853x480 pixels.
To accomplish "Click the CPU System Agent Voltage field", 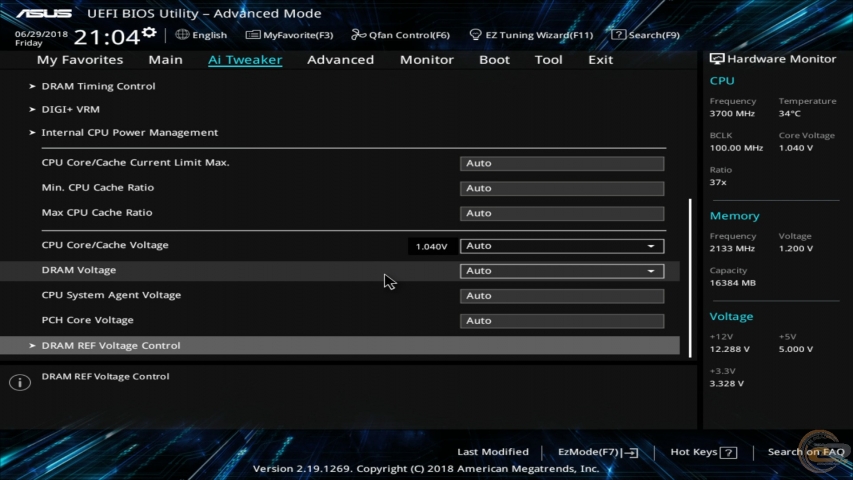I will tap(562, 296).
